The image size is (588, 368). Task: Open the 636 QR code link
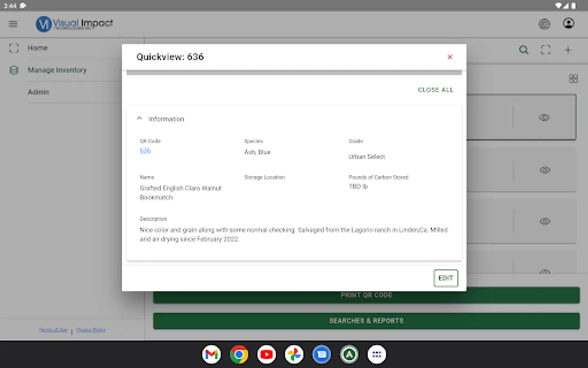coord(145,151)
